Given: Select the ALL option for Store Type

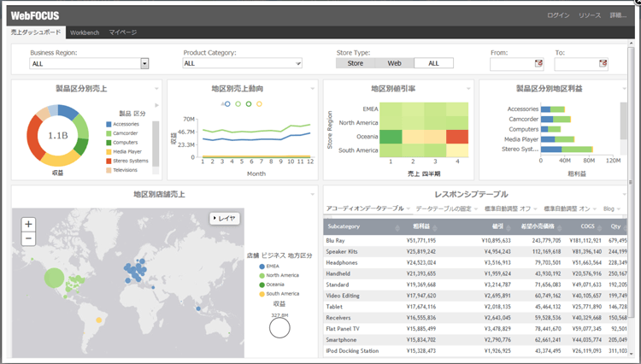Looking at the screenshot, I should point(433,63).
